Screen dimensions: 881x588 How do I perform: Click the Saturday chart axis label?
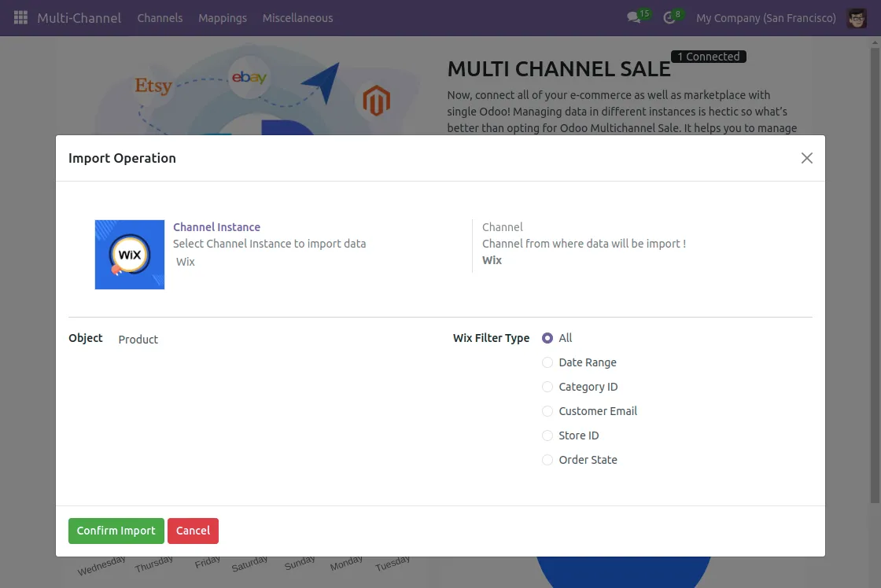click(249, 564)
